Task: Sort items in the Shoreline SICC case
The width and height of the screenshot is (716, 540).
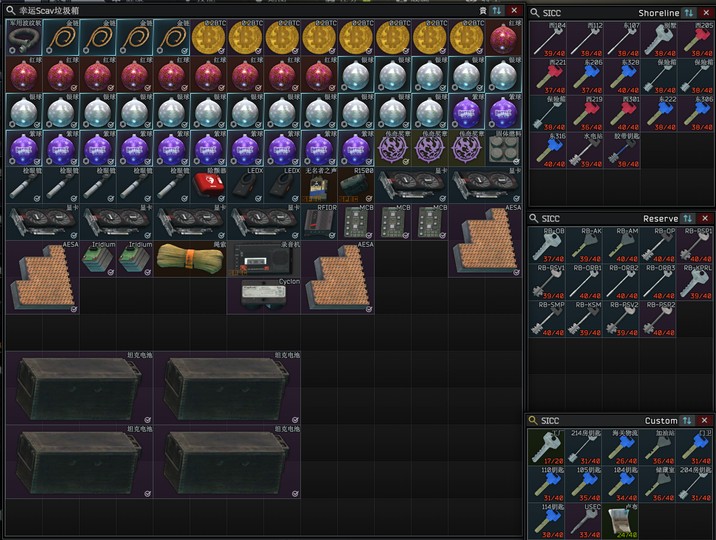Action: 689,12
